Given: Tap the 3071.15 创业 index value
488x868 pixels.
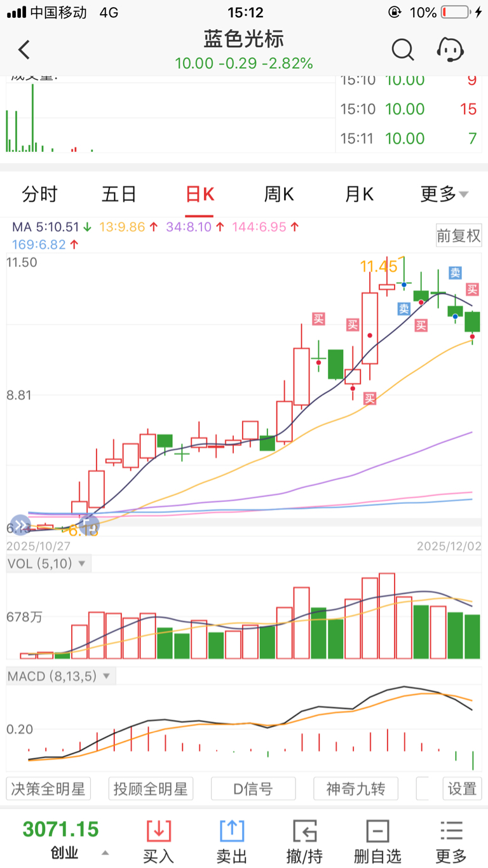Looking at the screenshot, I should click(x=61, y=829).
